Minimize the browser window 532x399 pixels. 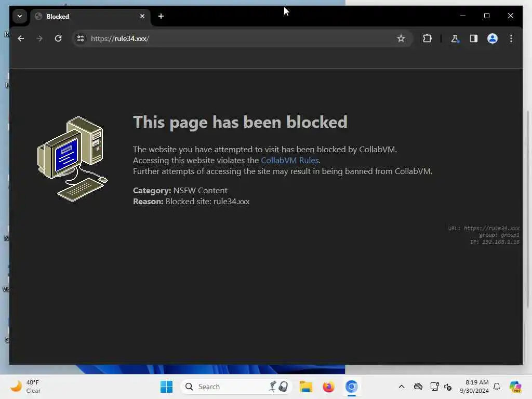pos(463,16)
